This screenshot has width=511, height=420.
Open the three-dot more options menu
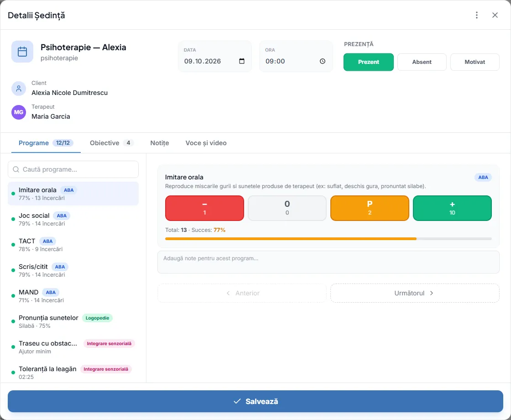[476, 15]
